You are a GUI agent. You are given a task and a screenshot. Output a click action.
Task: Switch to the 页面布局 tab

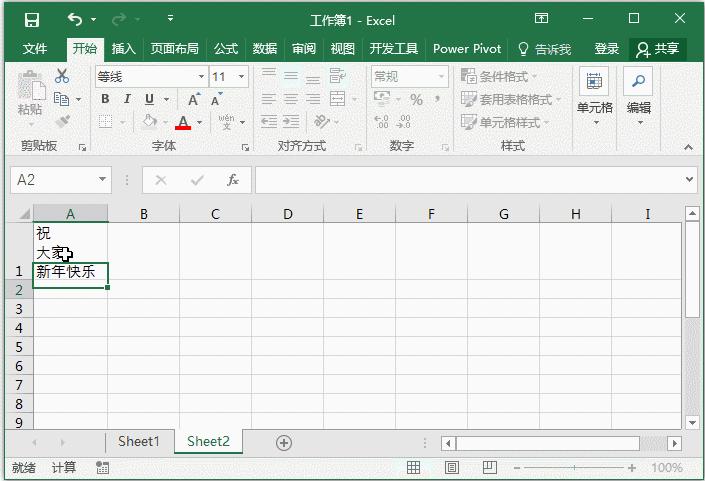[174, 49]
